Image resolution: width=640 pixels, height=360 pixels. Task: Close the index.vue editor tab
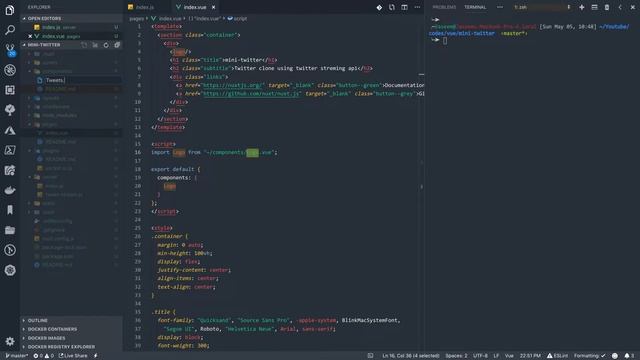click(x=213, y=7)
